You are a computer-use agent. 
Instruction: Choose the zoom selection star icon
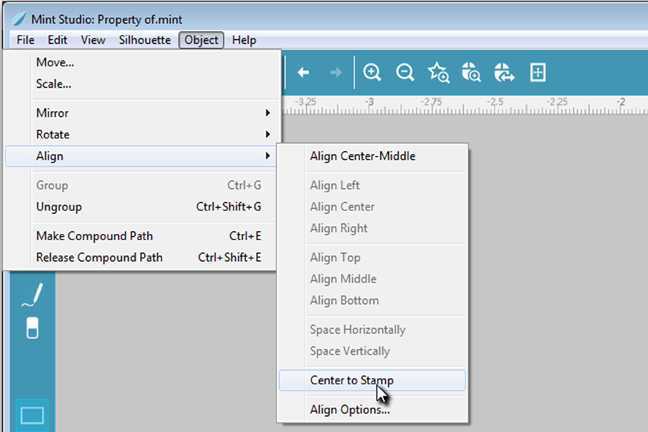point(438,73)
